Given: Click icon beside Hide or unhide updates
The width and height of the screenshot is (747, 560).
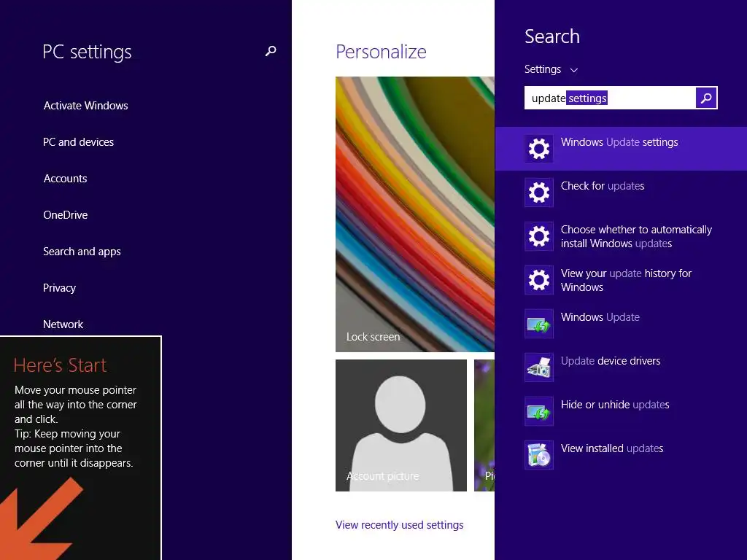Looking at the screenshot, I should [539, 411].
